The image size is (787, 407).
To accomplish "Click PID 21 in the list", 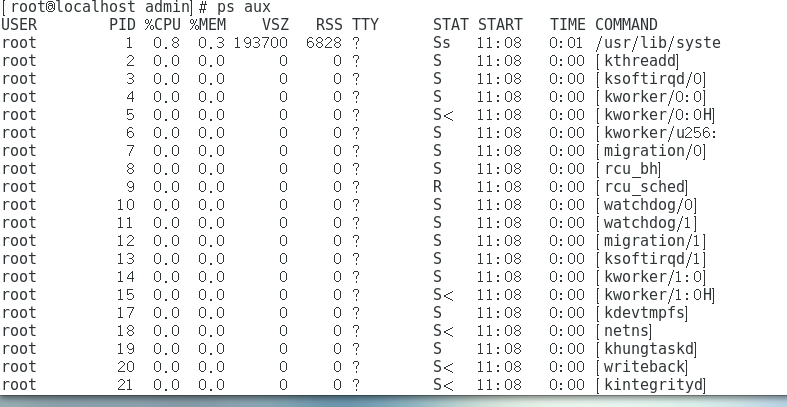I will pos(126,385).
